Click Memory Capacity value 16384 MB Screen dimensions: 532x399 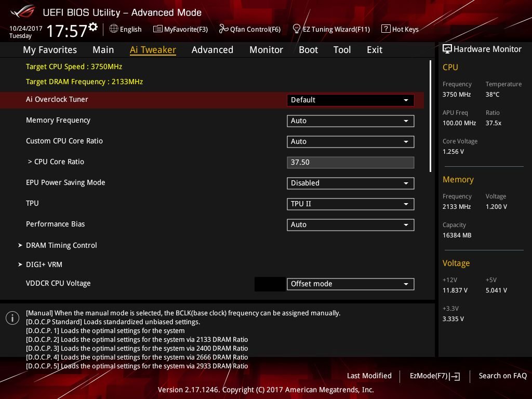coord(457,235)
